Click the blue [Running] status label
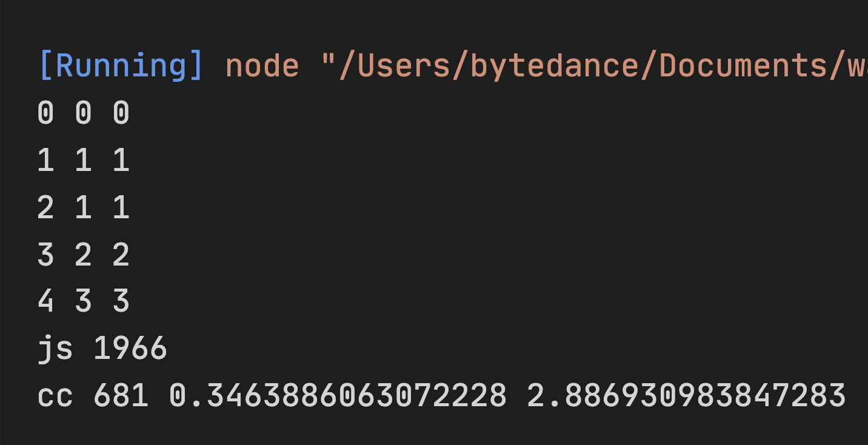This screenshot has width=868, height=445. pyautogui.click(x=121, y=65)
